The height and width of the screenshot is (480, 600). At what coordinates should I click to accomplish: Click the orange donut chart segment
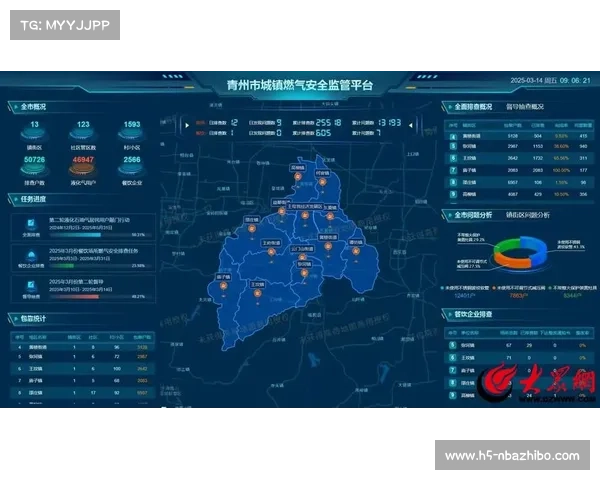coord(511,261)
